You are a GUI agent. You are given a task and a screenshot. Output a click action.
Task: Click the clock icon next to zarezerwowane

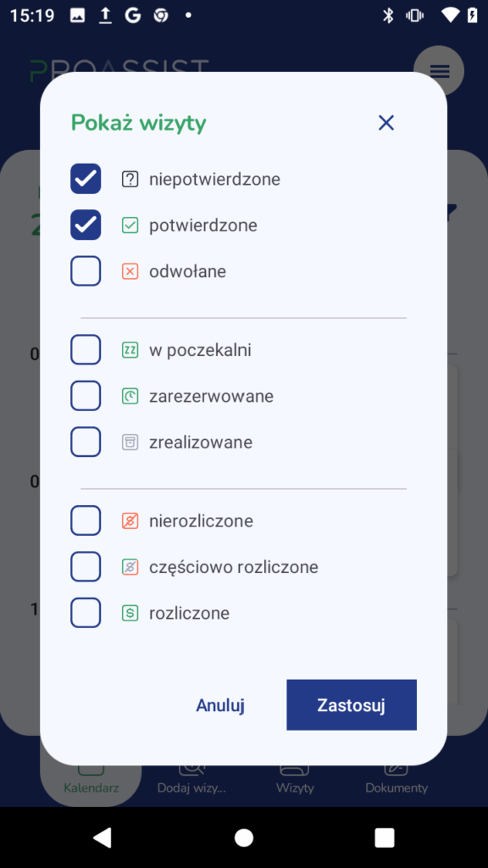click(130, 396)
